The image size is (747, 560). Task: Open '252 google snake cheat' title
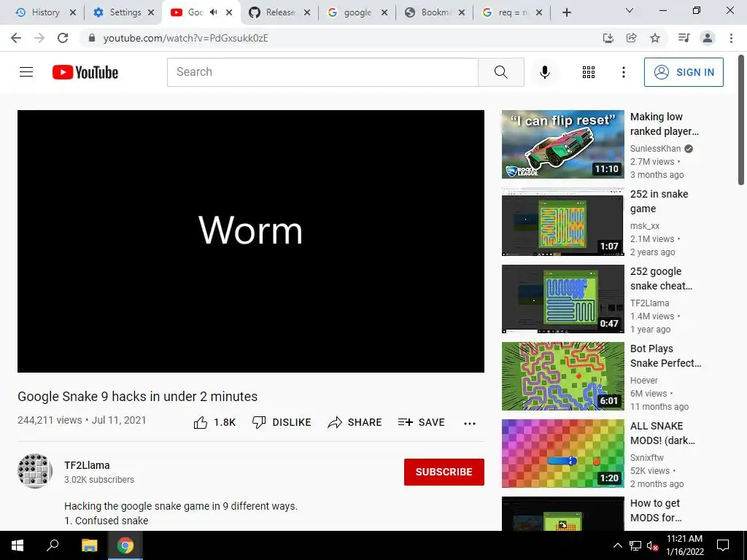(661, 279)
